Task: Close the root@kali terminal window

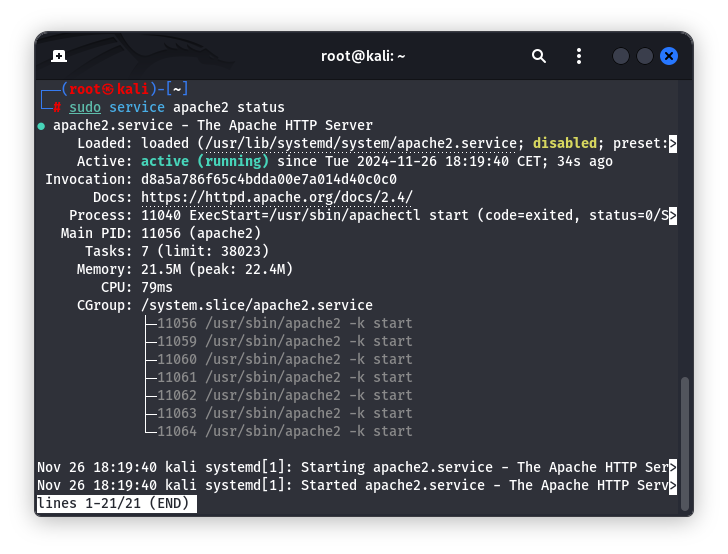Action: (x=669, y=56)
